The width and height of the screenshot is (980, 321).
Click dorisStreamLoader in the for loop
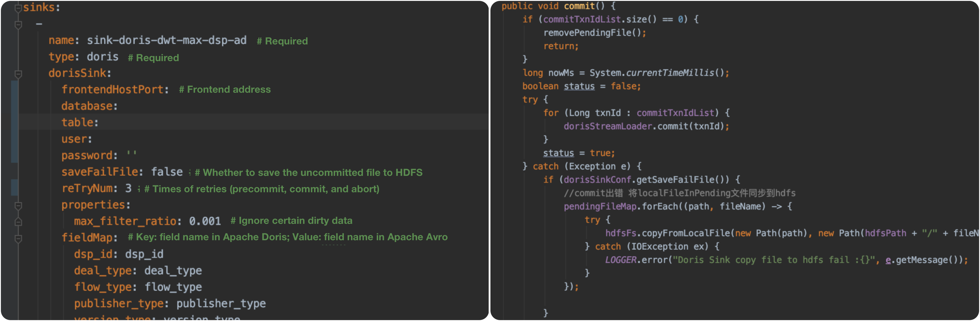tap(607, 126)
